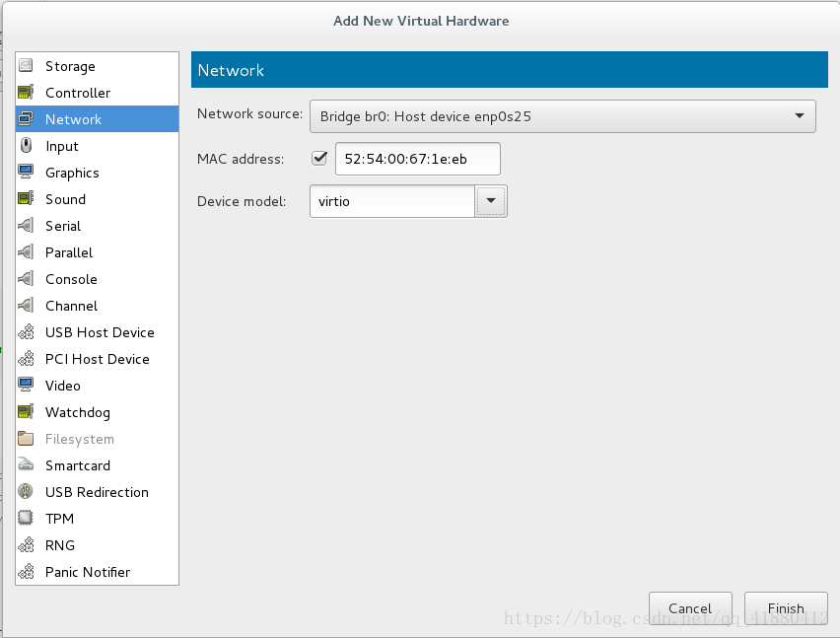This screenshot has height=638, width=840.
Task: Select the RNG label in list
Action: pyautogui.click(x=59, y=545)
